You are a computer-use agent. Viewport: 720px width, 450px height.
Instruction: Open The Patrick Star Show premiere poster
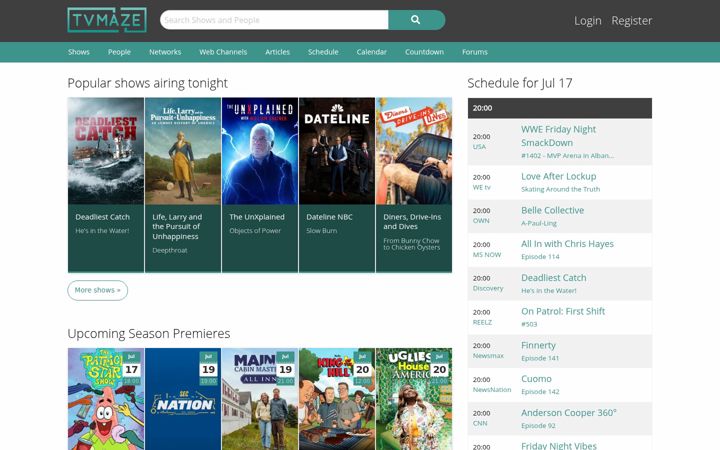106,399
